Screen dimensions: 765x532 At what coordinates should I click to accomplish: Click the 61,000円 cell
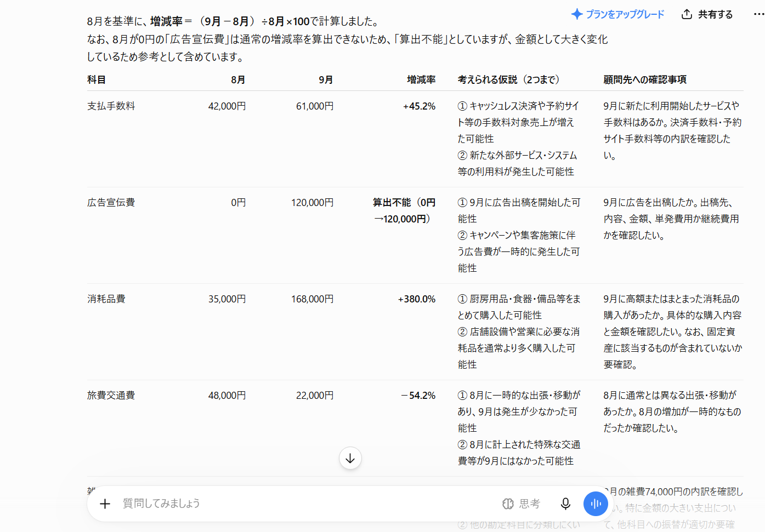(x=315, y=106)
